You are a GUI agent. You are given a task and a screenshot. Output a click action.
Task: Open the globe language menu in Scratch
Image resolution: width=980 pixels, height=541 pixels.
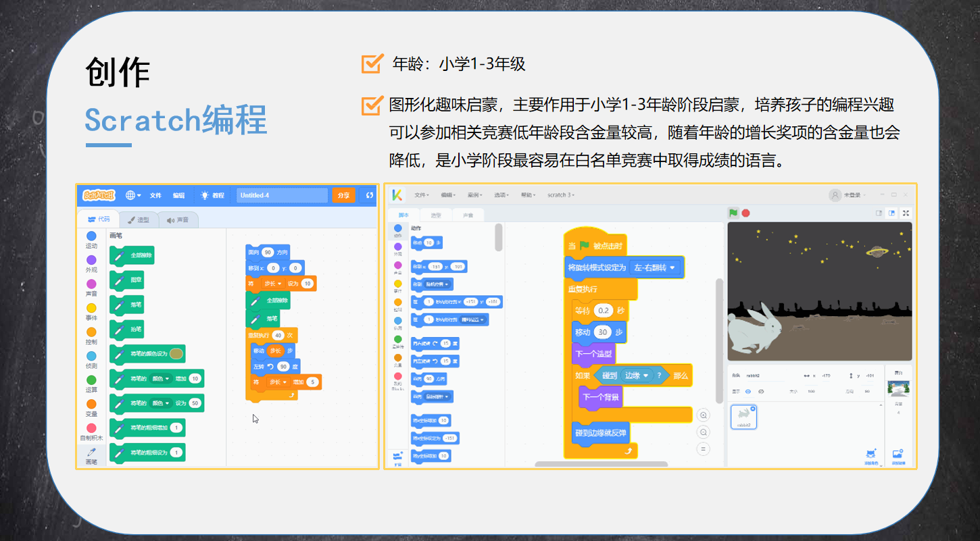point(133,195)
